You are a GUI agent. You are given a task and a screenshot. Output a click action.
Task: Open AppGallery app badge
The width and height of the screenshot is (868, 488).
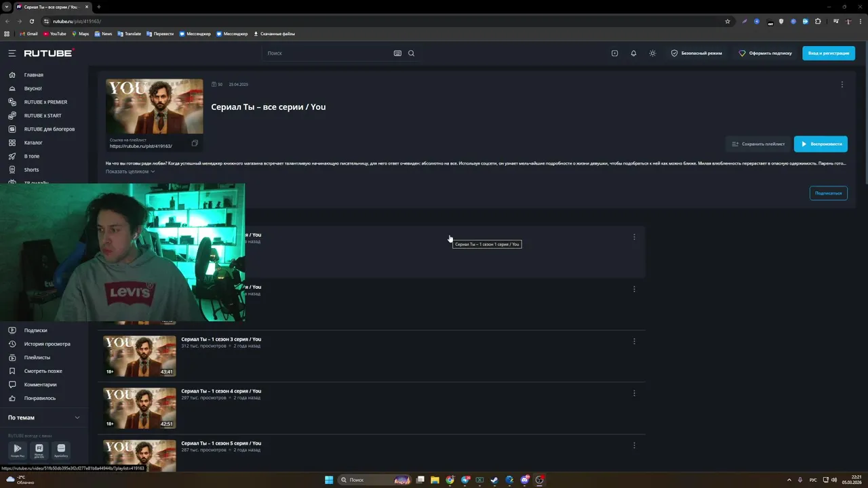pyautogui.click(x=61, y=450)
